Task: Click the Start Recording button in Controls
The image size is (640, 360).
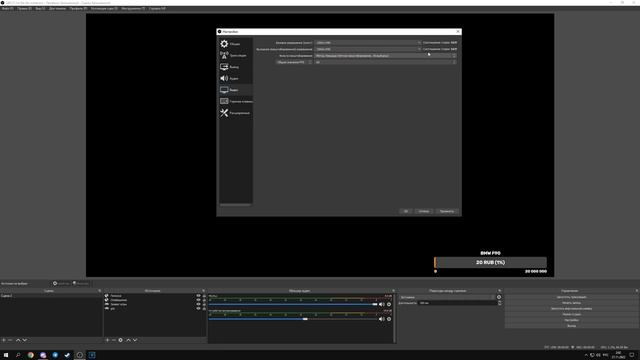Action: [571, 303]
